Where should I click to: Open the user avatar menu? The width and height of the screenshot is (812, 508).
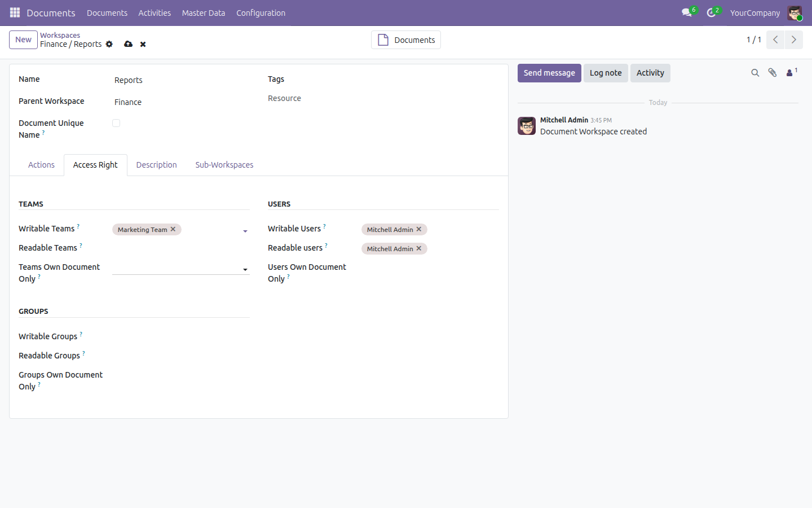[795, 13]
